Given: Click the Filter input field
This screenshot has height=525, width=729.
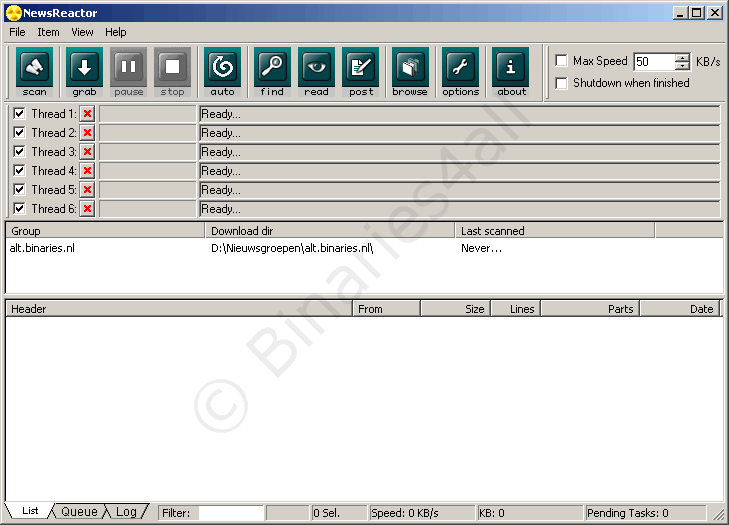Looking at the screenshot, I should tap(231, 513).
